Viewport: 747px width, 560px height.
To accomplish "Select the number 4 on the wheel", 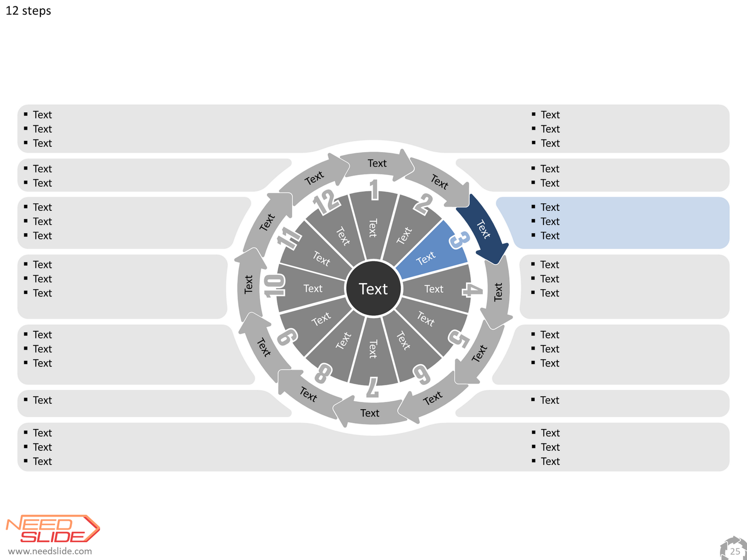I will (472, 290).
